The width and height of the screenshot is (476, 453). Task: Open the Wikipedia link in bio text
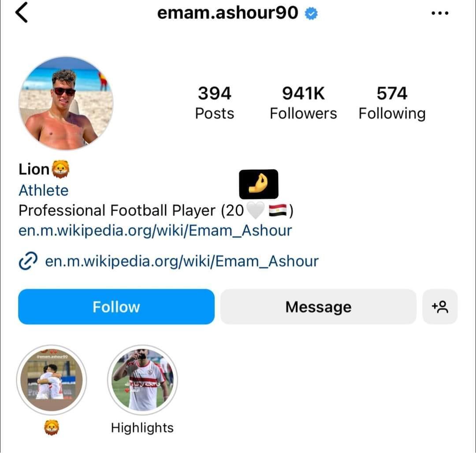tap(155, 230)
